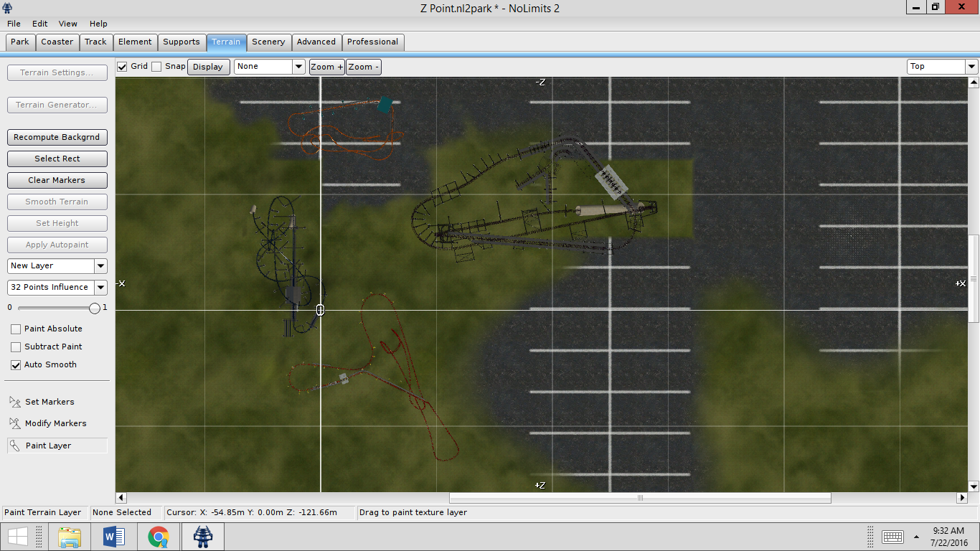Image resolution: width=980 pixels, height=551 pixels.
Task: Open the 32 Points Influence dropdown
Action: (x=100, y=288)
